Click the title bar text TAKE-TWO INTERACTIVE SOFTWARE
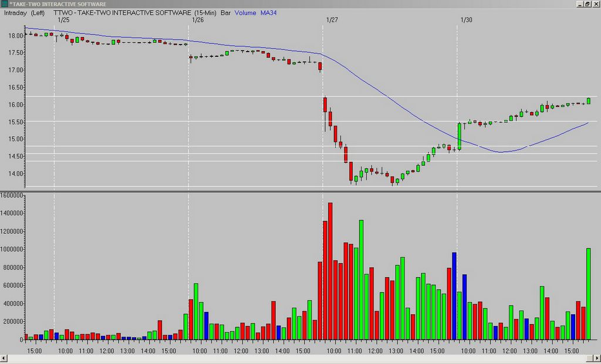Screen dimensions: 601x364 pyautogui.click(x=58, y=4)
